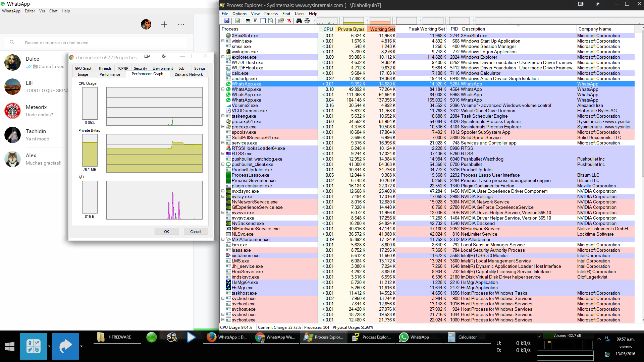644x362 pixels.
Task: Open System Information graph icon
Action: point(248,21)
